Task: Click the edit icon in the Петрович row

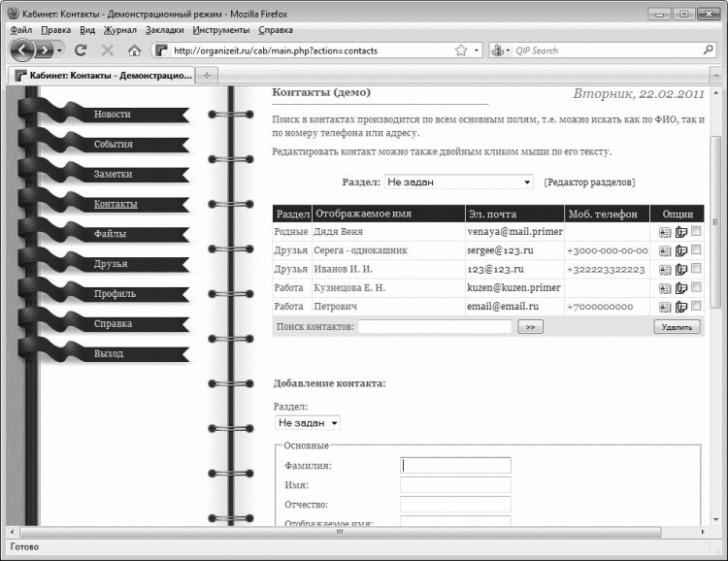Action: (681, 307)
